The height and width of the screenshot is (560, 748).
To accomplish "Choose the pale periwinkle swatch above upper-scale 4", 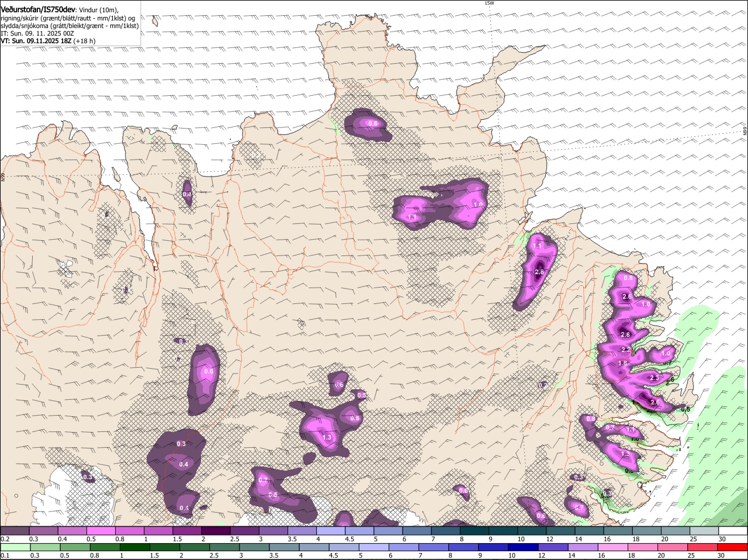I will click(330, 531).
